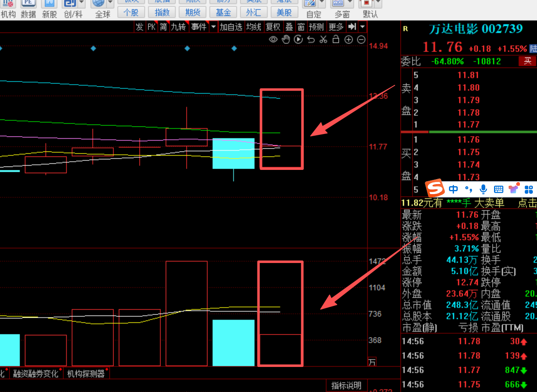The height and width of the screenshot is (392, 537).
Task: Click the 大卖单 ticker text
Action: tap(489, 203)
